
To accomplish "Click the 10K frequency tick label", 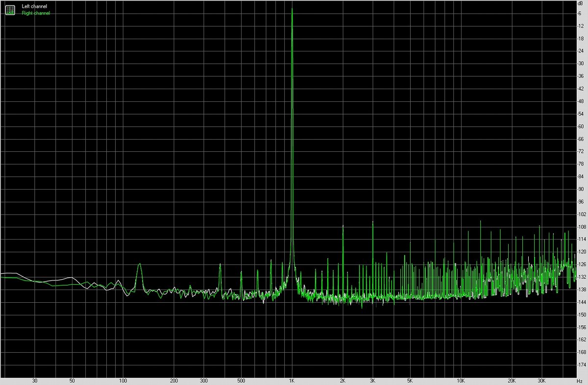I will [x=461, y=380].
